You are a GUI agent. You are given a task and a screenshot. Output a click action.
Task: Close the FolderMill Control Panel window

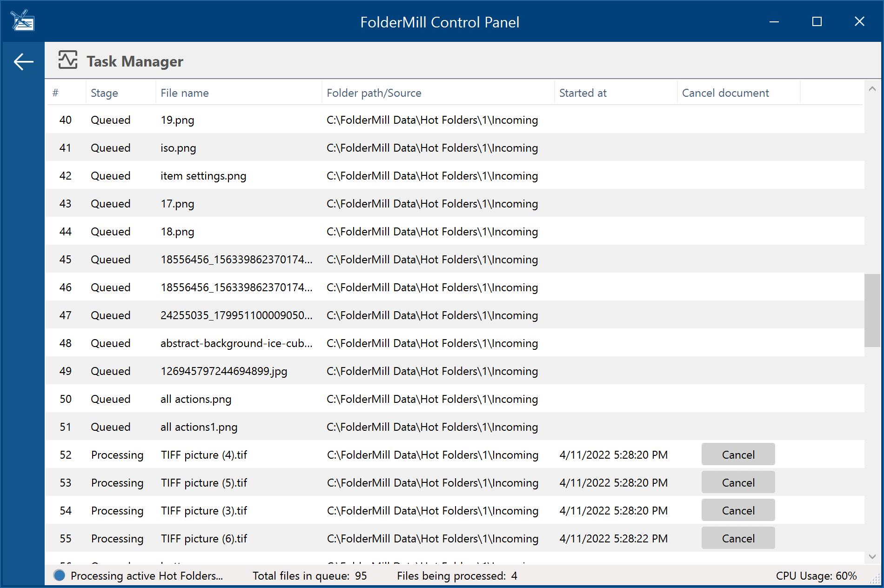click(859, 21)
